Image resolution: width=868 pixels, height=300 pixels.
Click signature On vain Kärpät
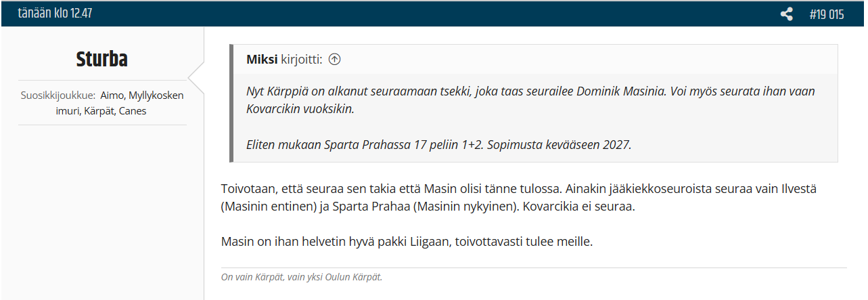coord(302,277)
